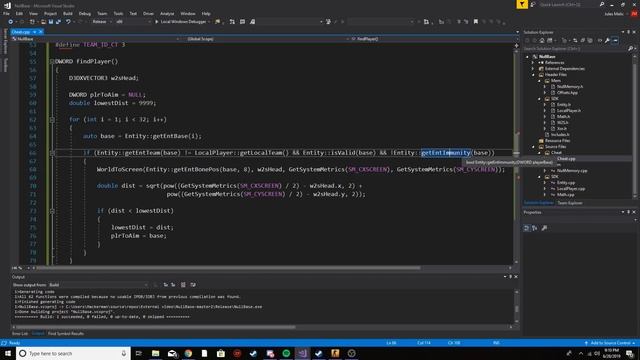Open the x86 platform dropdown
640x360 pixels.
point(133,22)
